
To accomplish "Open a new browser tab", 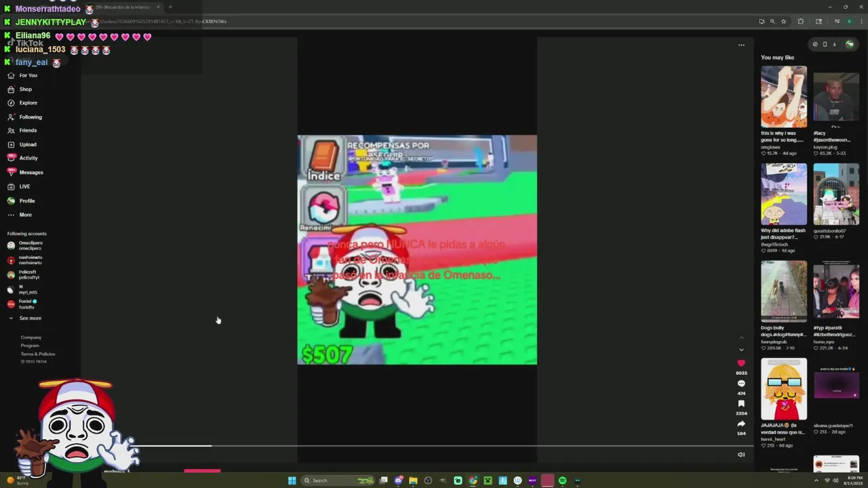I will point(170,7).
